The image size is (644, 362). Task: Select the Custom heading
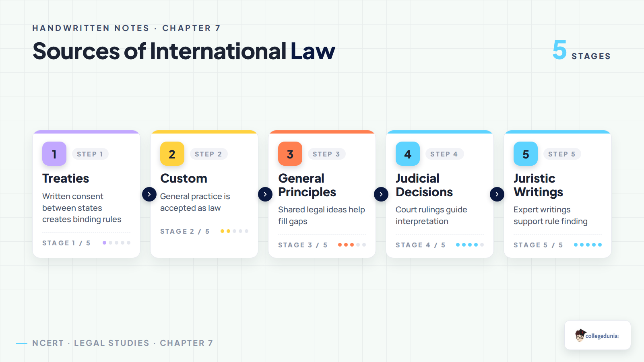pyautogui.click(x=184, y=178)
